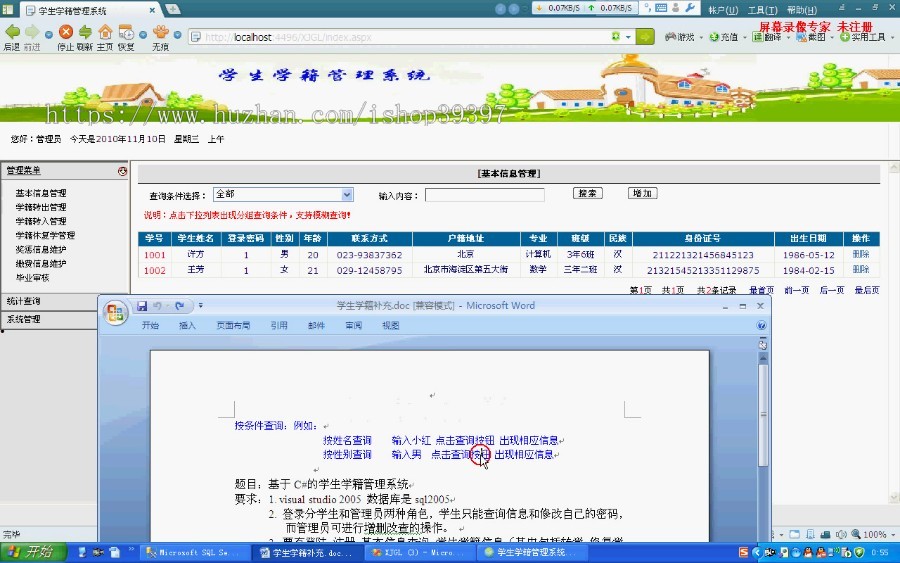Click 删除 link for student 1002
Viewport: 900px width, 563px height.
(861, 269)
